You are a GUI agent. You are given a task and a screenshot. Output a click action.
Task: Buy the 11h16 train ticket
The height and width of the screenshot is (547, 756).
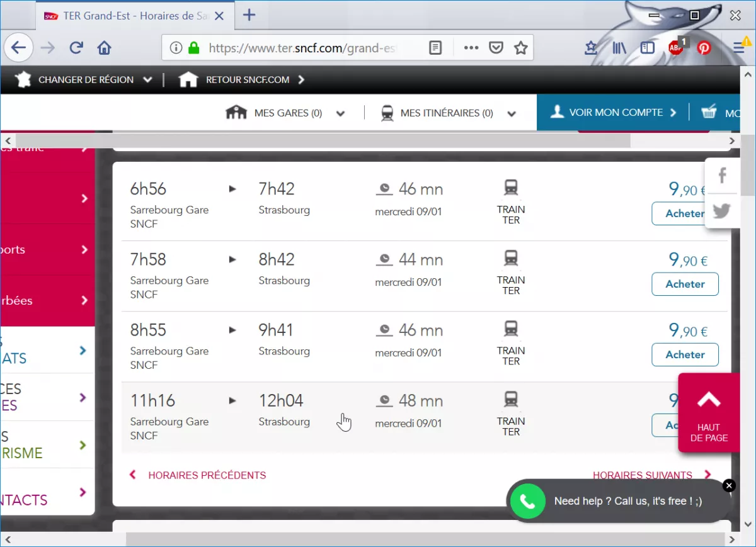[665, 425]
